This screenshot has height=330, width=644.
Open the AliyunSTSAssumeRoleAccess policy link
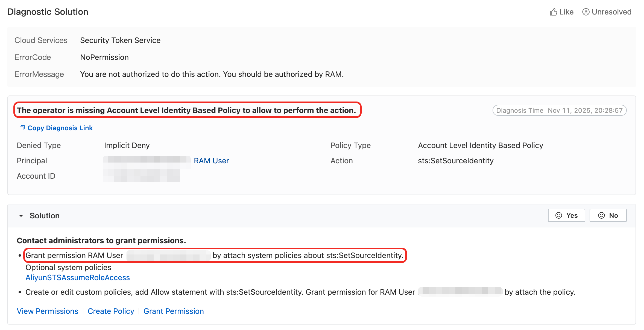tap(78, 278)
